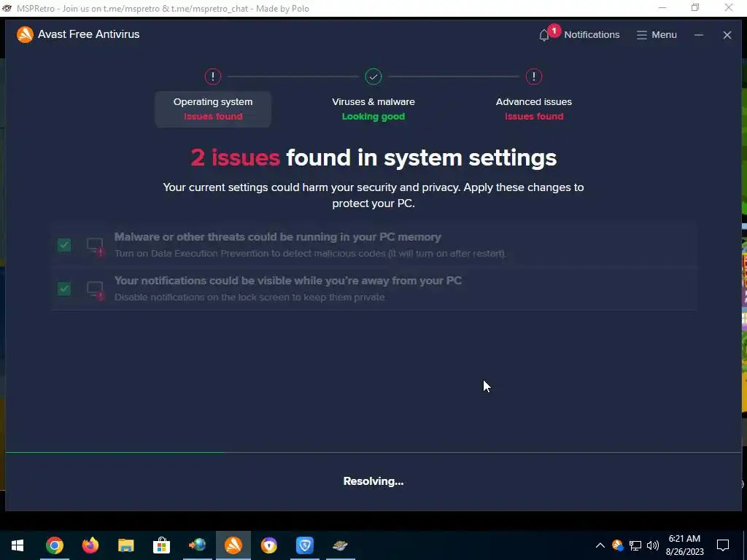
Task: Open File Explorer from the taskbar
Action: 125,545
